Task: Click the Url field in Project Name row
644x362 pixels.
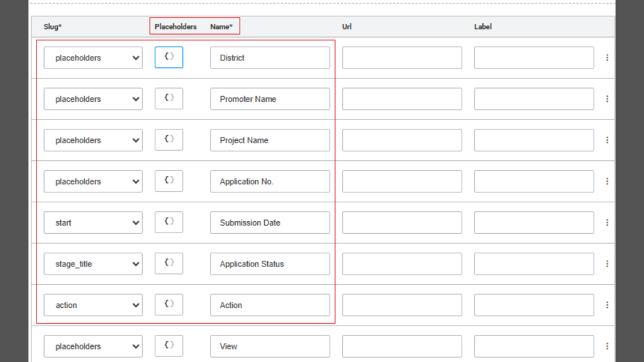Action: tap(402, 140)
